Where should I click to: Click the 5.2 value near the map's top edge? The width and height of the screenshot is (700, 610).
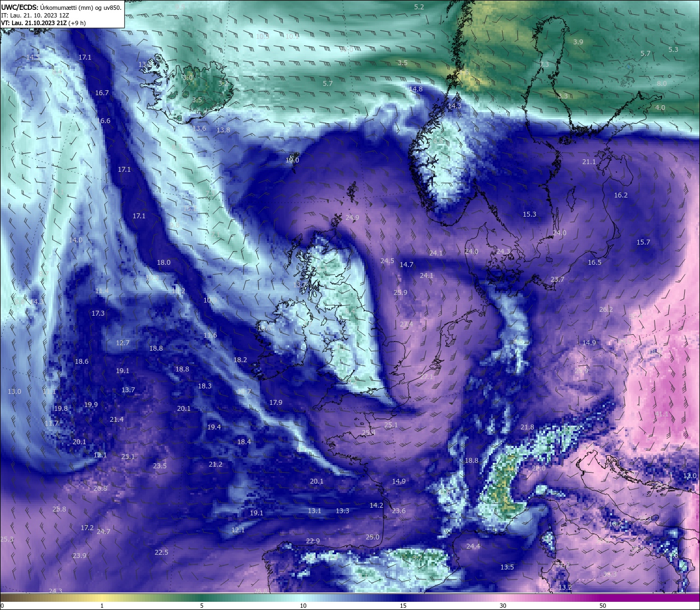click(419, 7)
